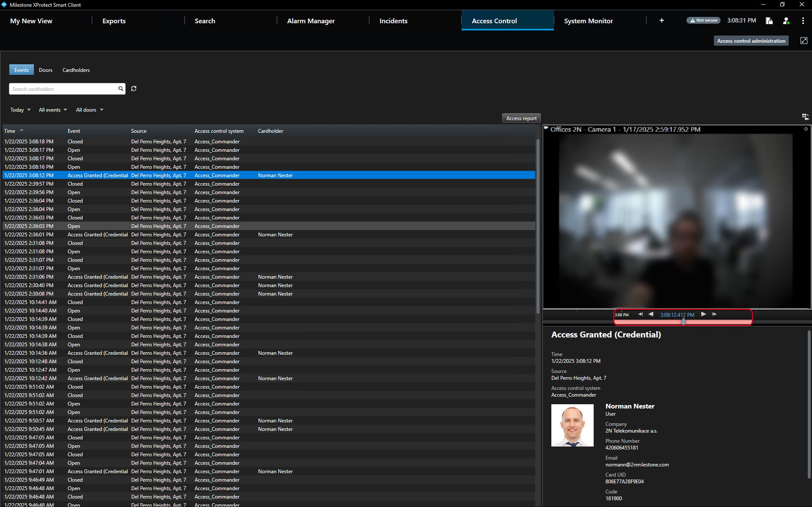
Task: Click the phone number 420606455181
Action: [x=622, y=448]
